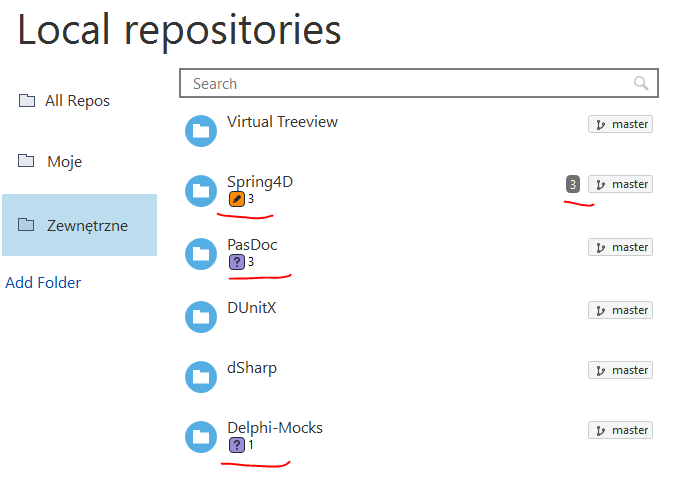Click the folder icon beside Zewnętrzne
673x482 pixels.
pyautogui.click(x=26, y=224)
